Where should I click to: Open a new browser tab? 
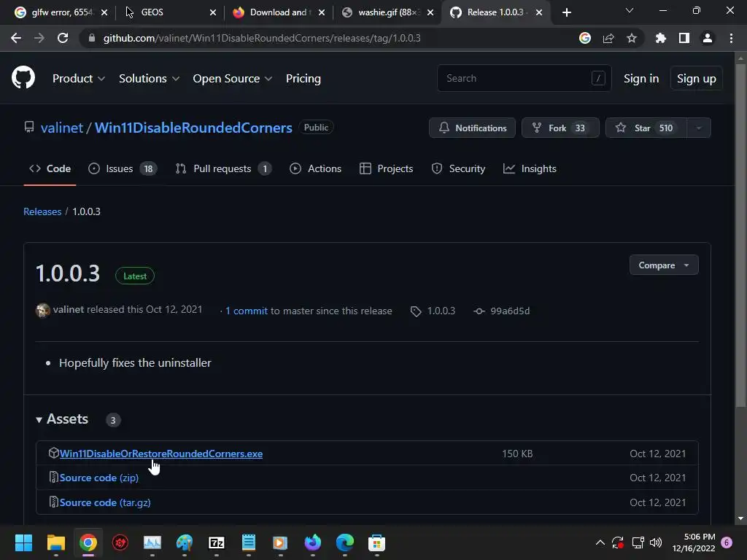pyautogui.click(x=566, y=12)
